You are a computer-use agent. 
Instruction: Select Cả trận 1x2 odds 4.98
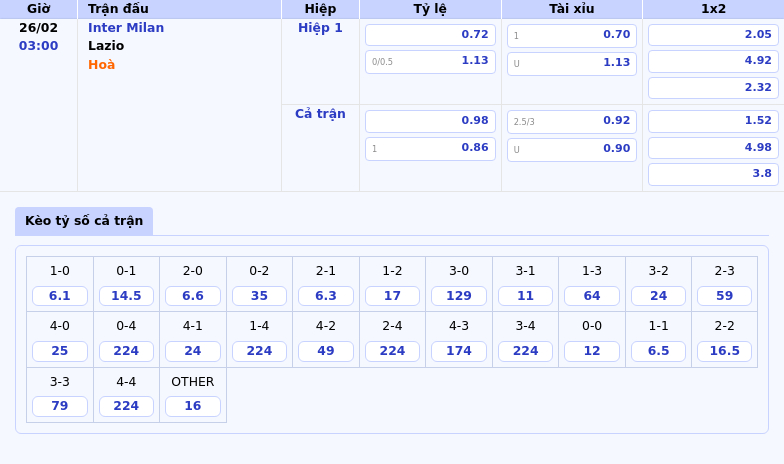[x=714, y=148]
